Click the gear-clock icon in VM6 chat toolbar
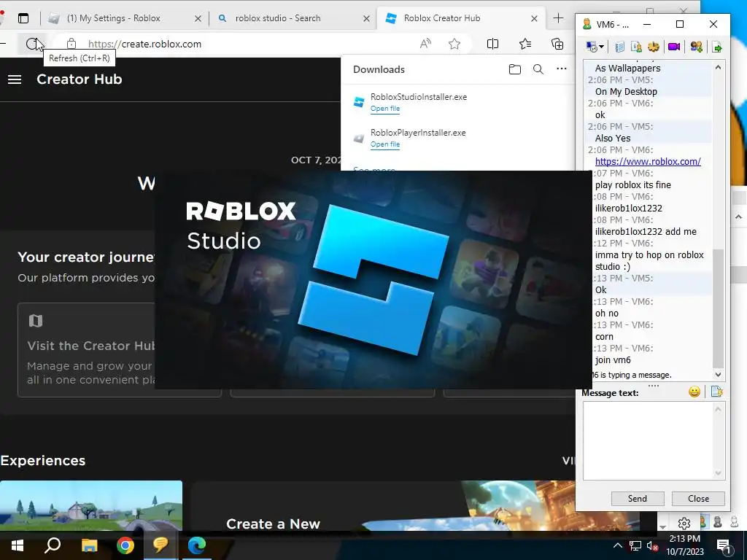 (x=654, y=47)
